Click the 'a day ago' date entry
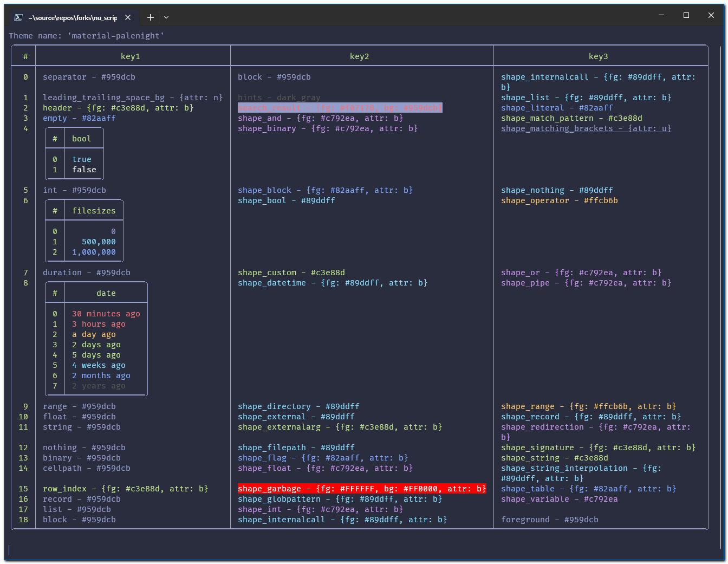 point(94,334)
